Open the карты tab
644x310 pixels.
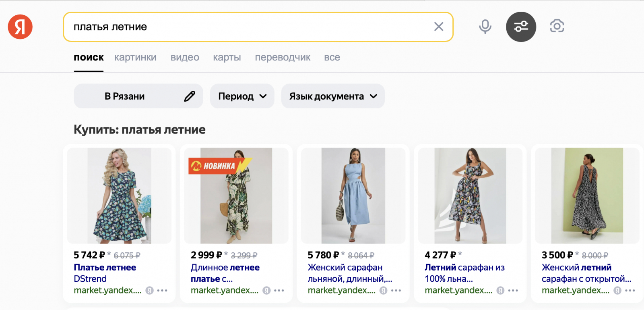click(227, 58)
